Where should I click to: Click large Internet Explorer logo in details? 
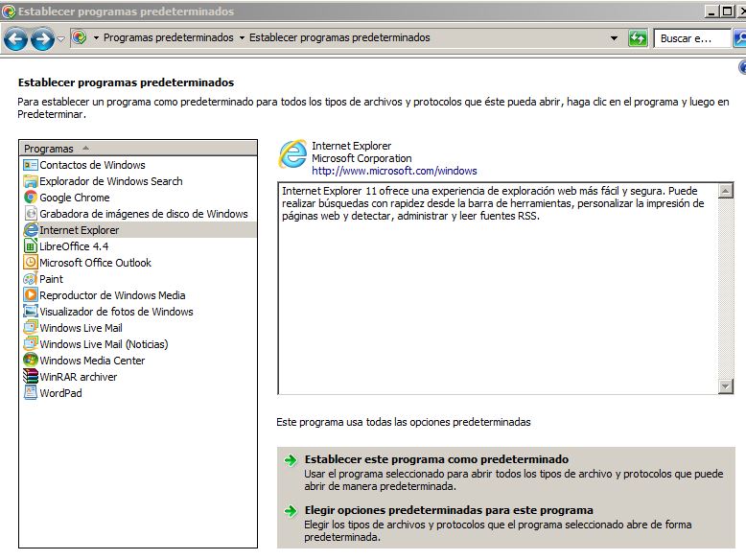292,154
